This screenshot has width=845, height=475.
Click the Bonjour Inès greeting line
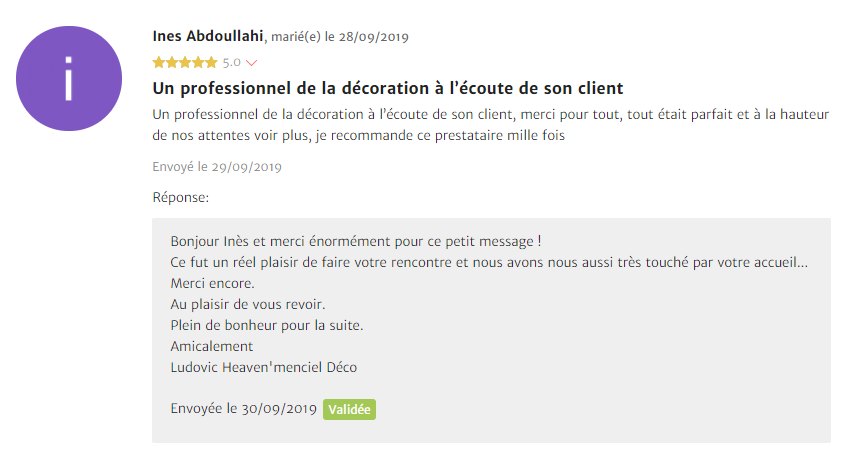pos(356,241)
